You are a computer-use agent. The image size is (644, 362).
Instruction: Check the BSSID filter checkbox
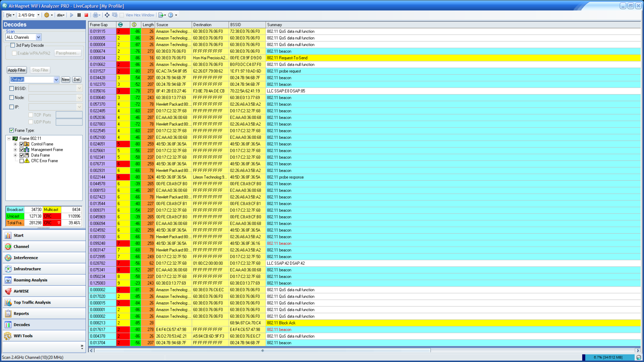pos(11,88)
